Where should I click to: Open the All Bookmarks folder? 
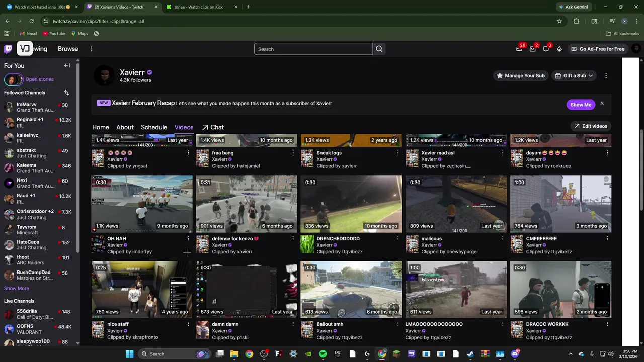pos(622,34)
